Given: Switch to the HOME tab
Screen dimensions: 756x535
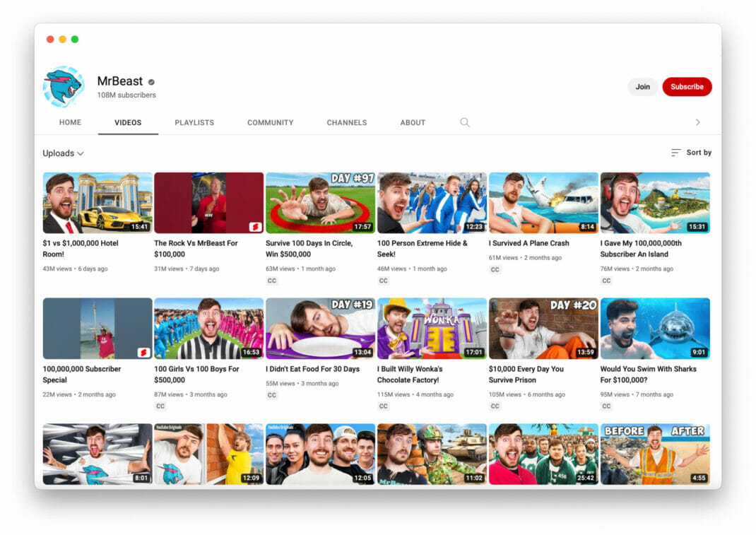Looking at the screenshot, I should (70, 122).
